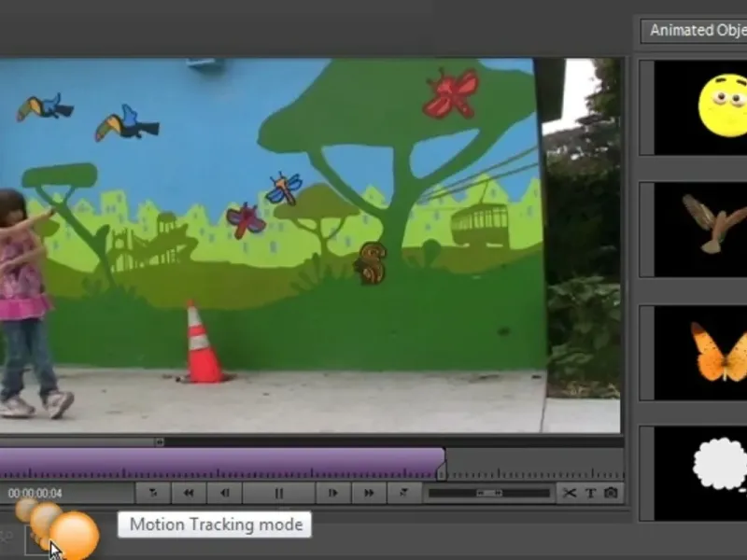The image size is (747, 560).
Task: Click the fast forward double-arrow button
Action: [x=369, y=494]
